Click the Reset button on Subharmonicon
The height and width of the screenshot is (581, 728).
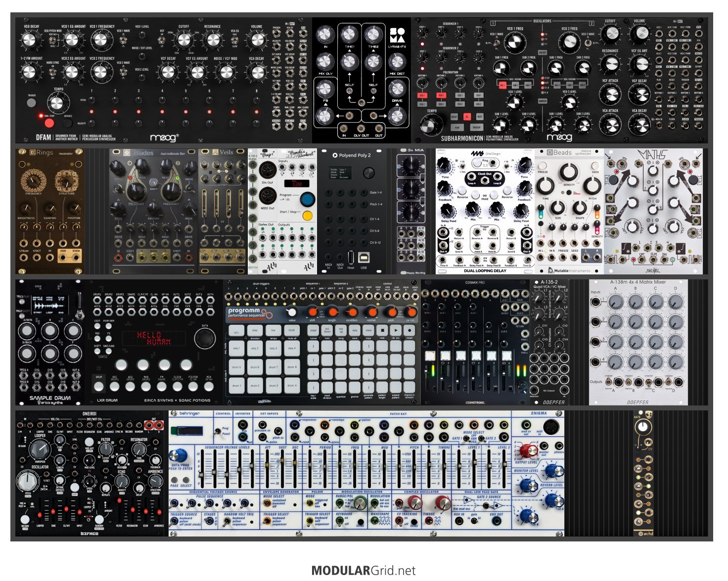tap(454, 117)
